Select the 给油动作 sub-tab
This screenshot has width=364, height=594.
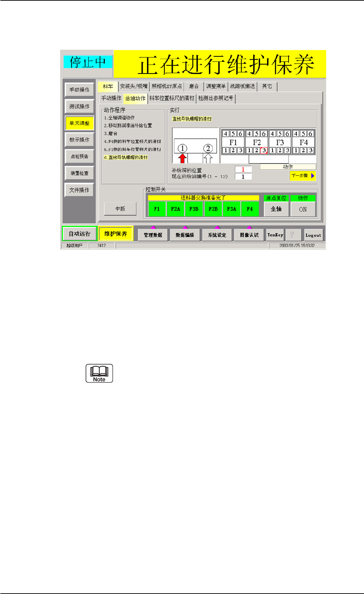click(x=135, y=98)
